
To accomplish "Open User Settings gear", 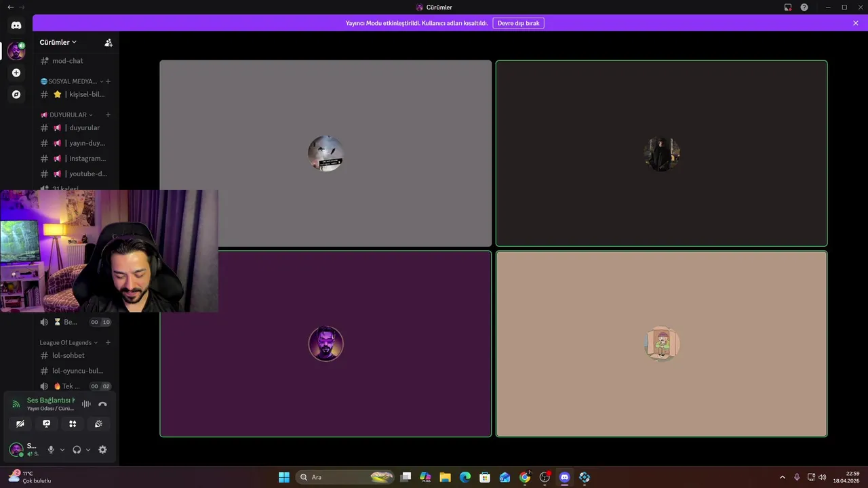I will pos(102,449).
